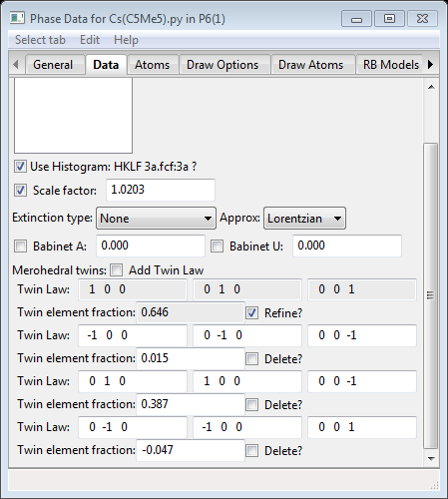This screenshot has width=448, height=499.
Task: Check the Add Twin Law box
Action: coord(116,269)
